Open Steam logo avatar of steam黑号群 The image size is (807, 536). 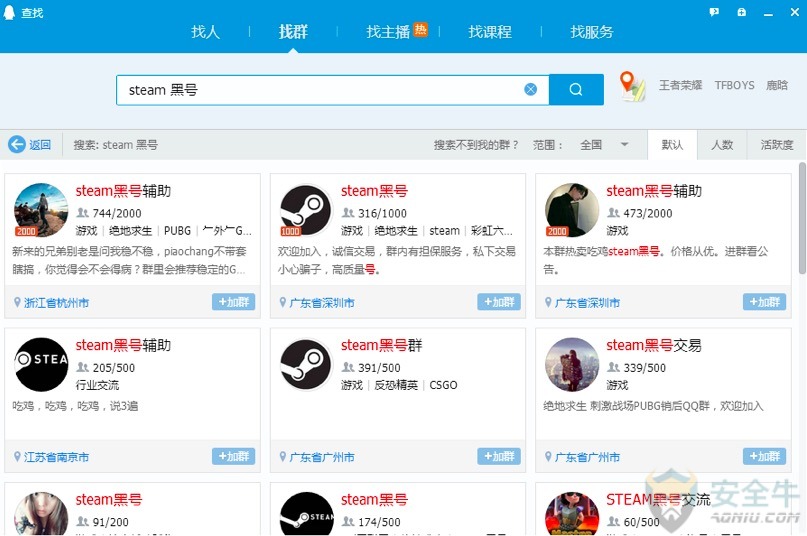coord(306,364)
